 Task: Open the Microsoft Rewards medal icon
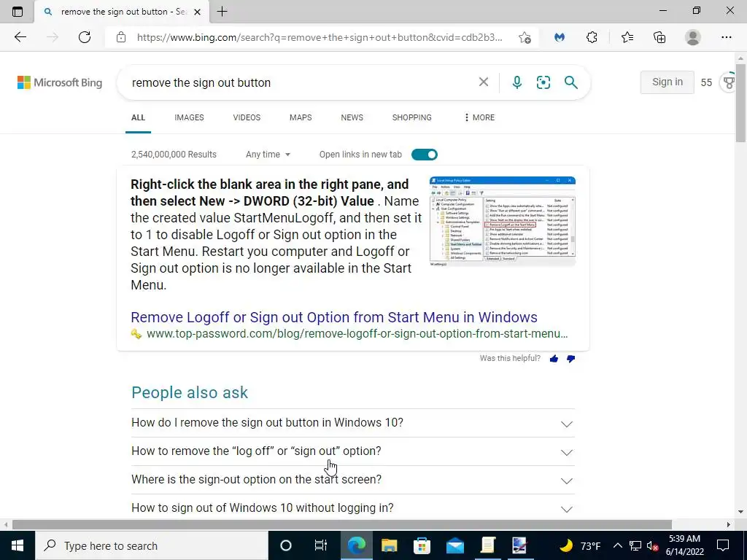point(729,82)
